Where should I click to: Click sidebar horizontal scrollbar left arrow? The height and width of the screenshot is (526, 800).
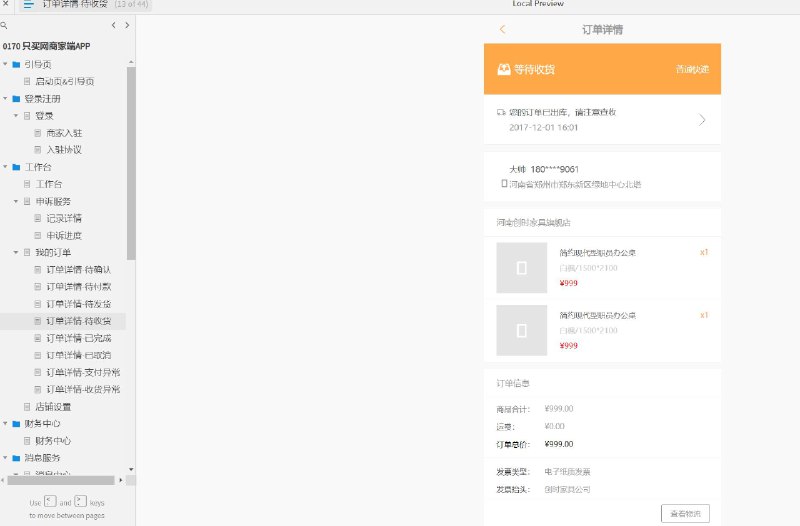point(3,480)
